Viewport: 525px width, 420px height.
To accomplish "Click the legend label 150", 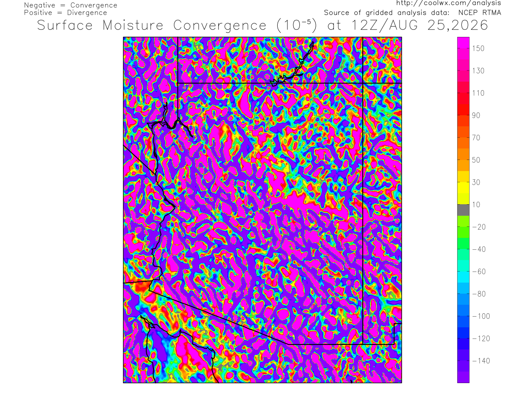I will (x=478, y=48).
